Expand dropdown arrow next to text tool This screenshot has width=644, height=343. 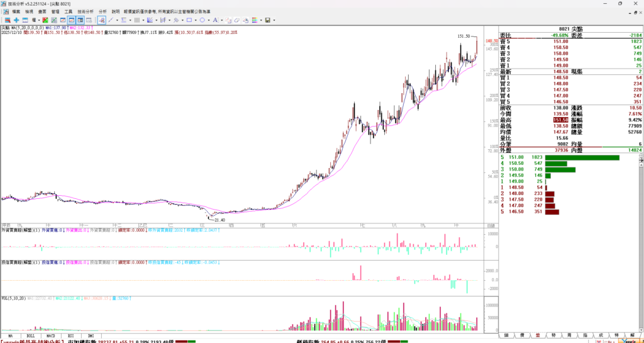tap(222, 20)
